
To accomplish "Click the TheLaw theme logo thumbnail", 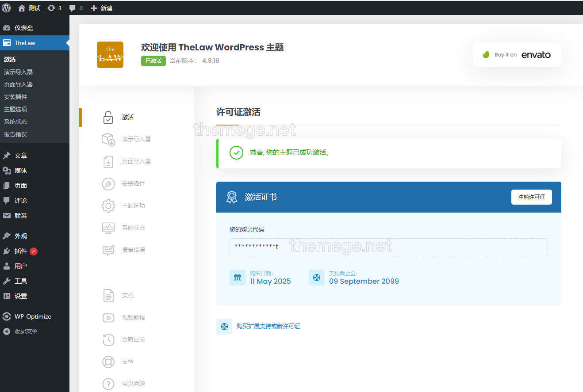I will pyautogui.click(x=110, y=55).
